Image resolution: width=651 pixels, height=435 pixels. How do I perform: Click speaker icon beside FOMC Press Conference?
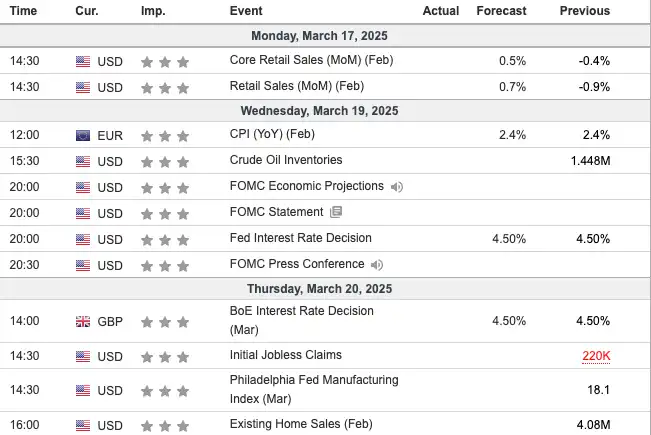376,265
